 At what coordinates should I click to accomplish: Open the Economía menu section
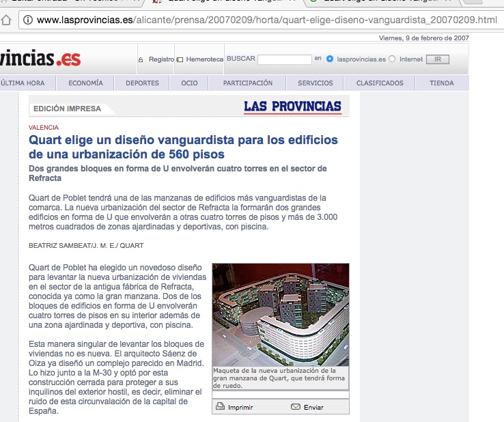point(85,83)
